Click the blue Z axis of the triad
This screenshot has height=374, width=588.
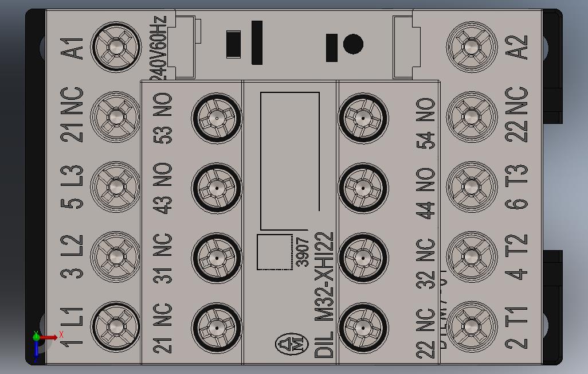click(x=36, y=349)
